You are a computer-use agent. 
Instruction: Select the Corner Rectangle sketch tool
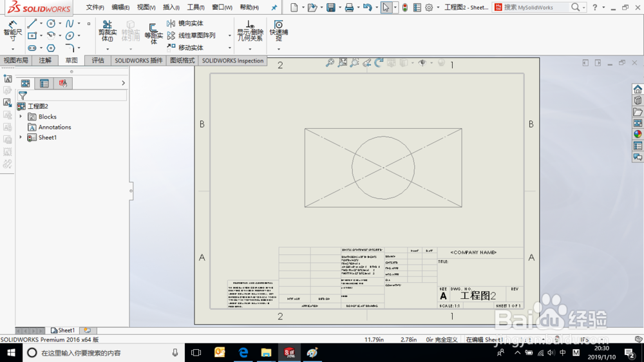(x=32, y=35)
